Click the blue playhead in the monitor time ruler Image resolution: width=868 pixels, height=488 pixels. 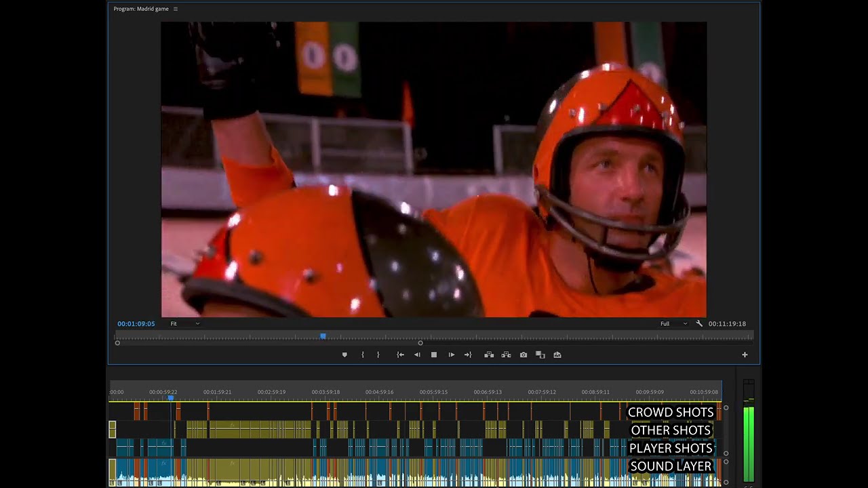tap(323, 336)
